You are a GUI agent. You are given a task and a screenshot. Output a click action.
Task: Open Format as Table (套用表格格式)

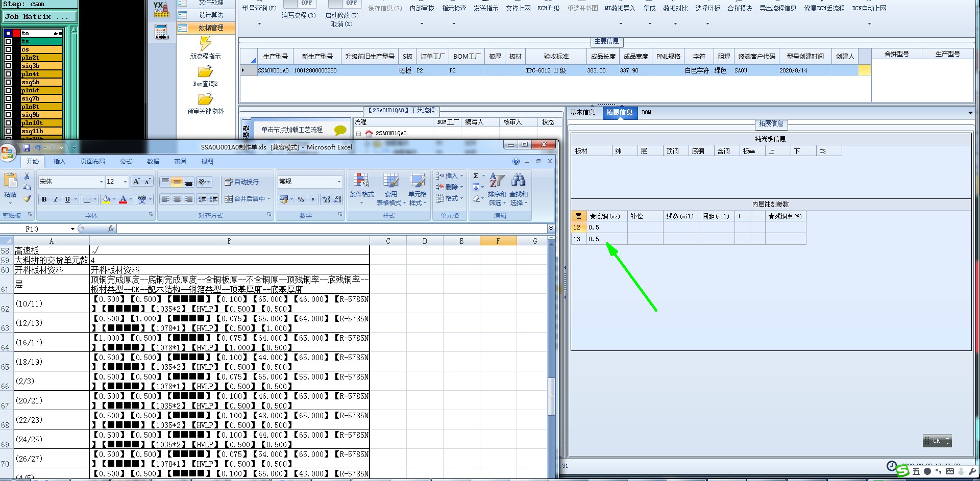point(391,189)
